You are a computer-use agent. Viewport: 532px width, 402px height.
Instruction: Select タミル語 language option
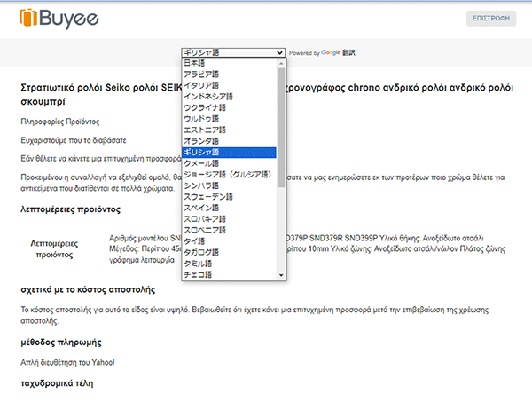pos(229,264)
